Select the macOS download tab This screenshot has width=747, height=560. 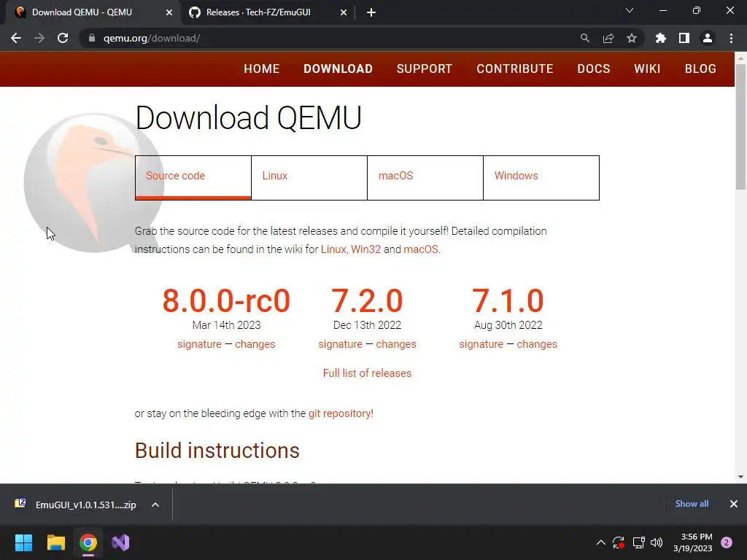[x=425, y=178]
